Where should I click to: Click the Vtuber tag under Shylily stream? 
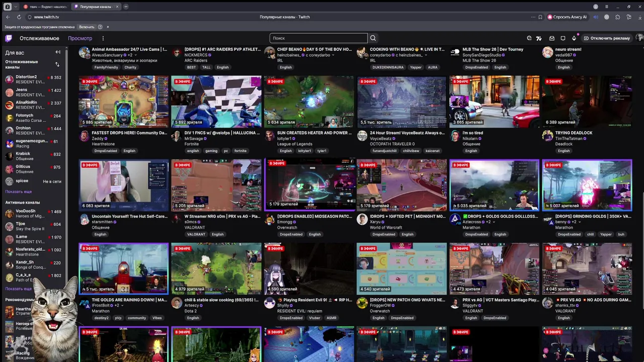tap(315, 318)
